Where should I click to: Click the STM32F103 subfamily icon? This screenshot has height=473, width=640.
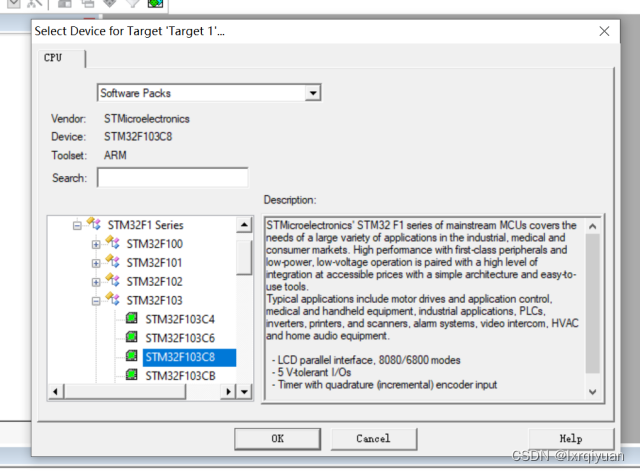coord(113,299)
